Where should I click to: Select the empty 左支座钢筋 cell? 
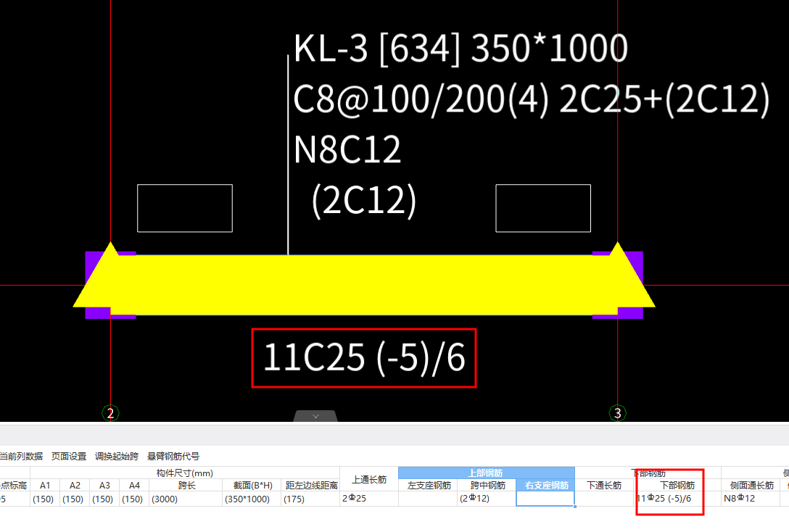(x=428, y=499)
